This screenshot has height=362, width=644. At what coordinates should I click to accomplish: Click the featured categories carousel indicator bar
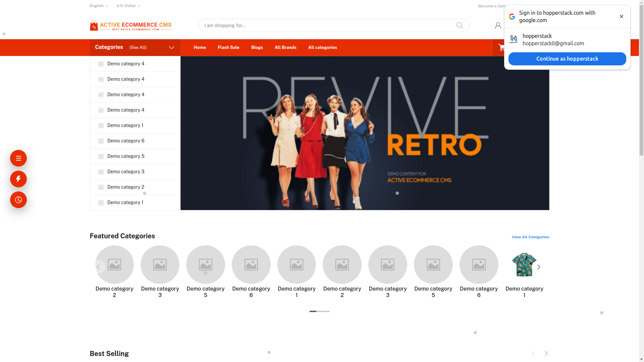tap(319, 311)
